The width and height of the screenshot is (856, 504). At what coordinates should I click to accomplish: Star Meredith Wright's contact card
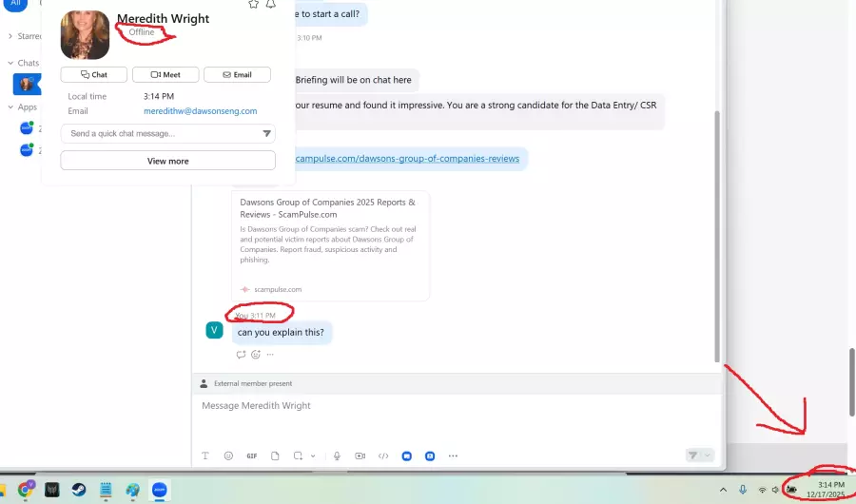(253, 4)
